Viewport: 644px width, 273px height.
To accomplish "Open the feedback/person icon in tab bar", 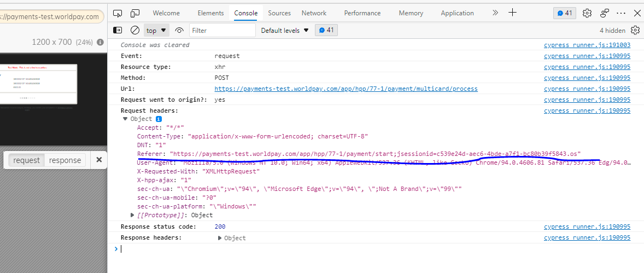I will (604, 13).
